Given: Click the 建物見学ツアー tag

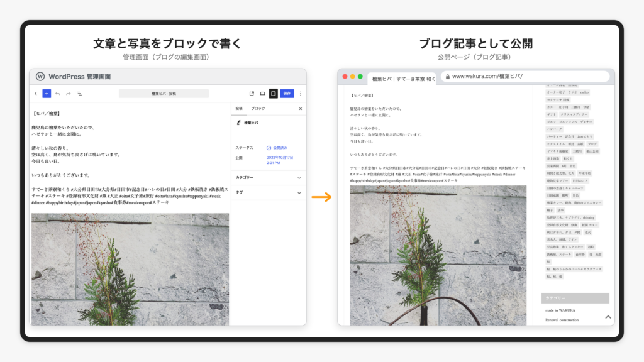Looking at the screenshot, I should coord(557,180).
